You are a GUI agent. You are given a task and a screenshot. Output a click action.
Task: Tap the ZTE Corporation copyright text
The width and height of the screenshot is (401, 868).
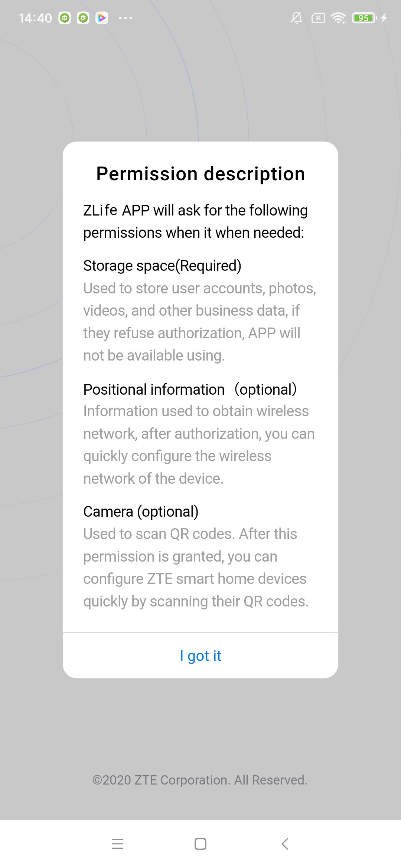[x=200, y=780]
